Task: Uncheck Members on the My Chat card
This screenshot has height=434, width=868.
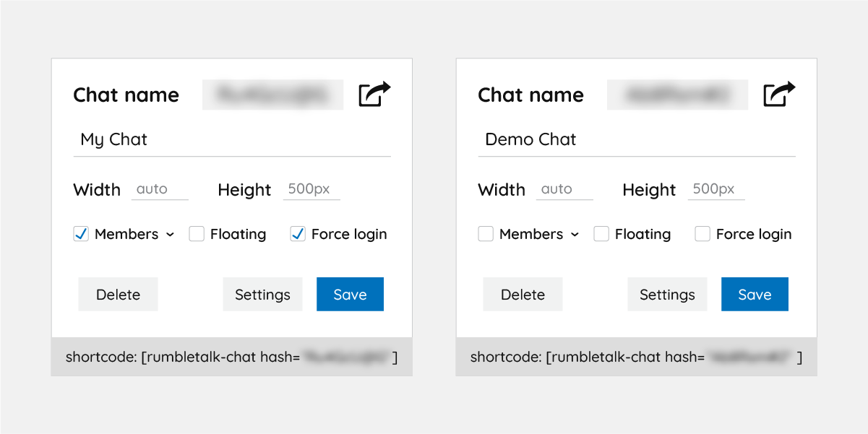Action: (x=81, y=233)
